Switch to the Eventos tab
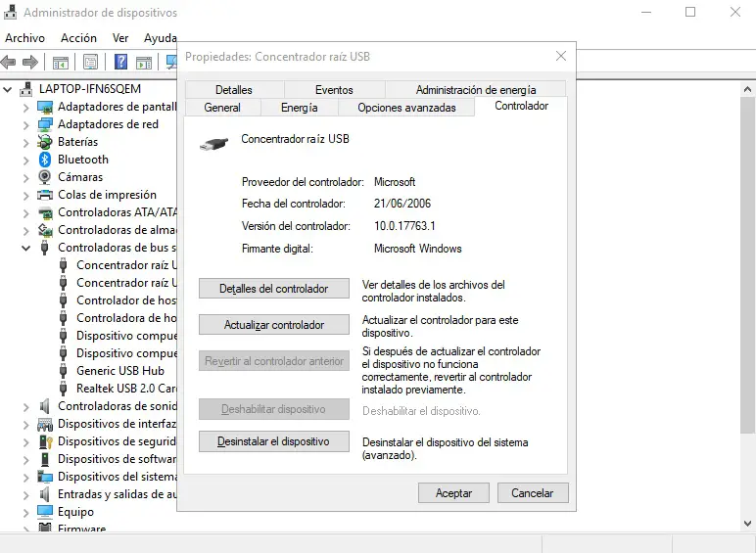Screen dimensions: 756x553 pyautogui.click(x=334, y=90)
